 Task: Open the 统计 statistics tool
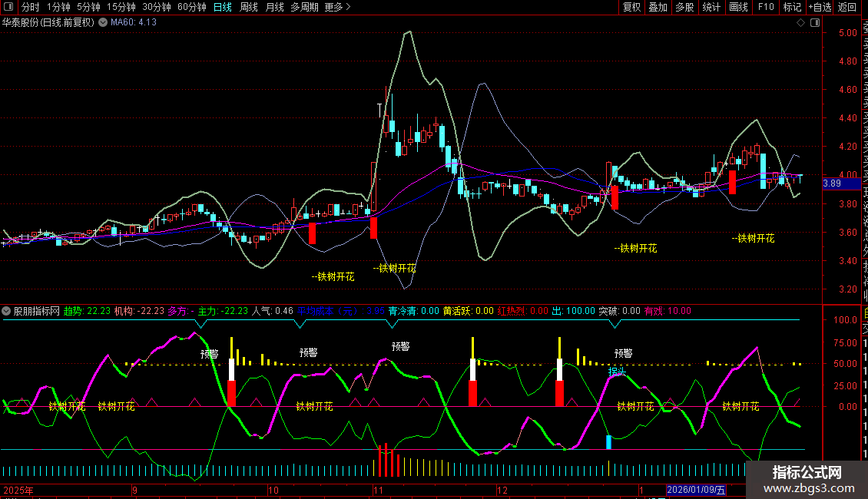pos(711,8)
